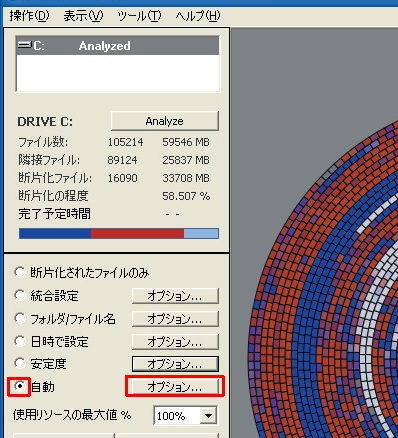Image resolution: width=398 pixels, height=438 pixels.
Task: Pick the 安定度 radio option
Action: click(20, 363)
